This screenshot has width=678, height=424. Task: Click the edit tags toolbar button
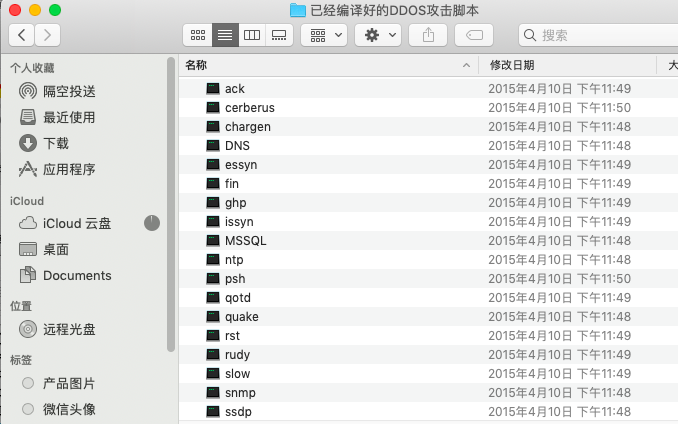pyautogui.click(x=474, y=35)
